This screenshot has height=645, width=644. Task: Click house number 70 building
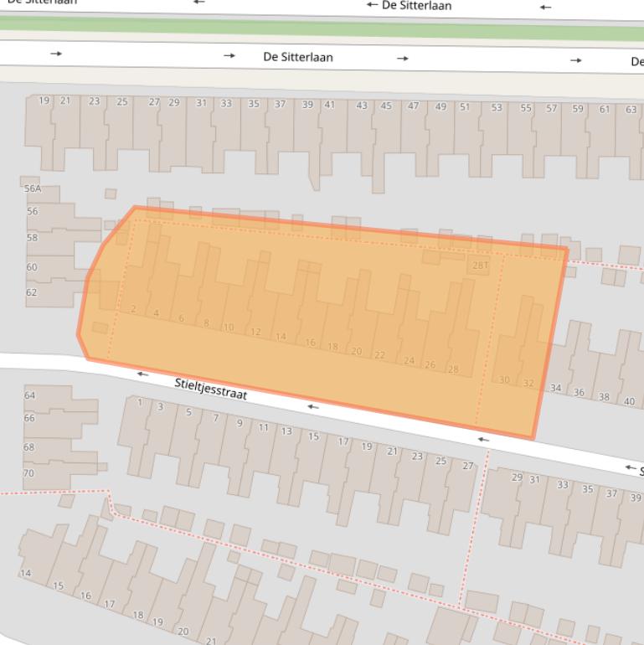coord(28,473)
